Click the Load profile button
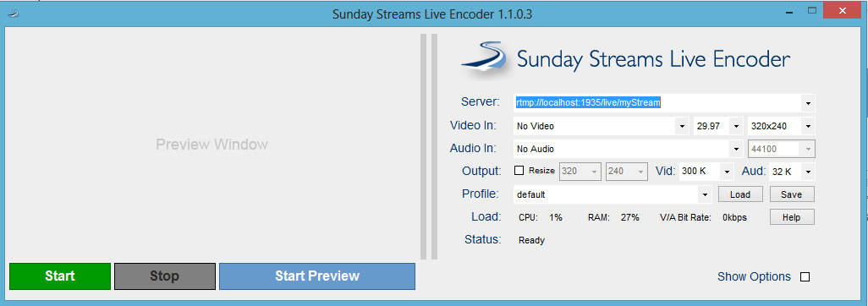The height and width of the screenshot is (306, 868). [x=740, y=194]
